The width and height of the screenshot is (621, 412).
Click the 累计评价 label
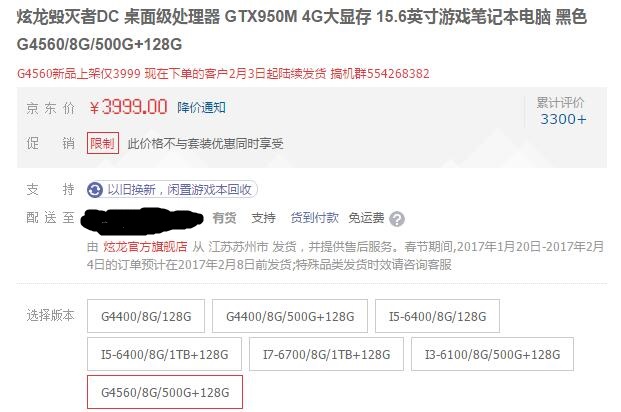(560, 103)
